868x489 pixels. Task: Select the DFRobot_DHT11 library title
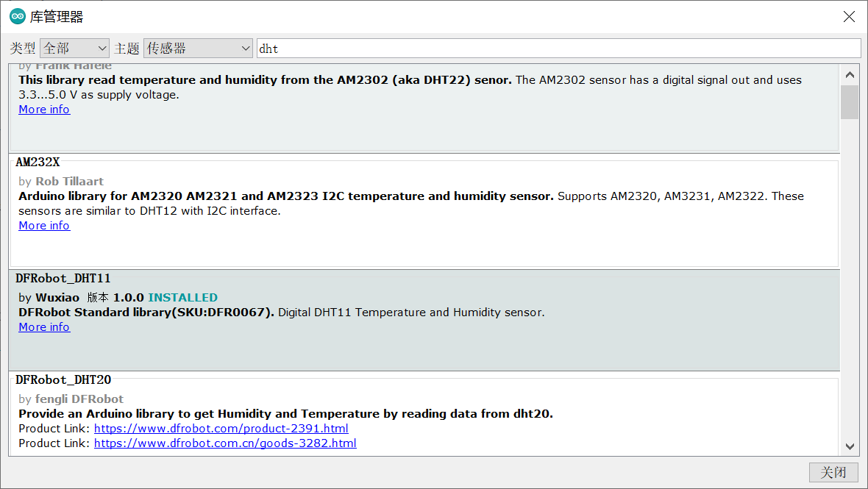click(x=63, y=278)
